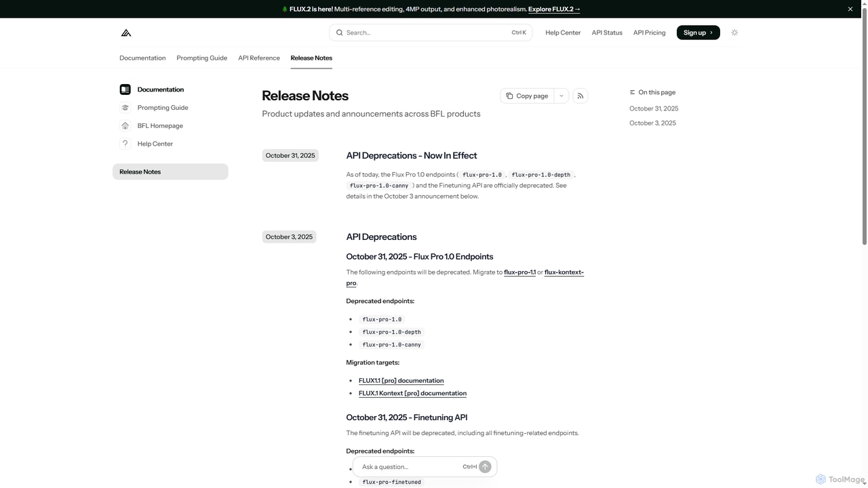
Task: Click the sidebar Help Center question icon
Action: point(125,144)
